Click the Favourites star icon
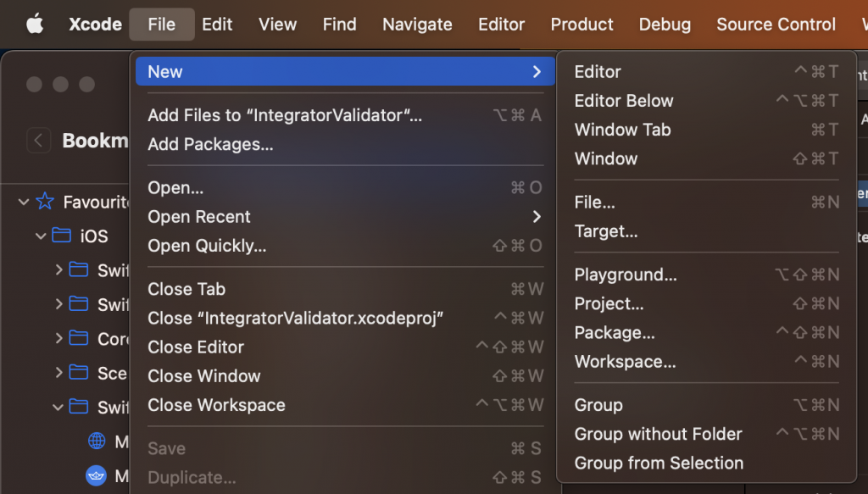Image resolution: width=868 pixels, height=494 pixels. click(45, 201)
